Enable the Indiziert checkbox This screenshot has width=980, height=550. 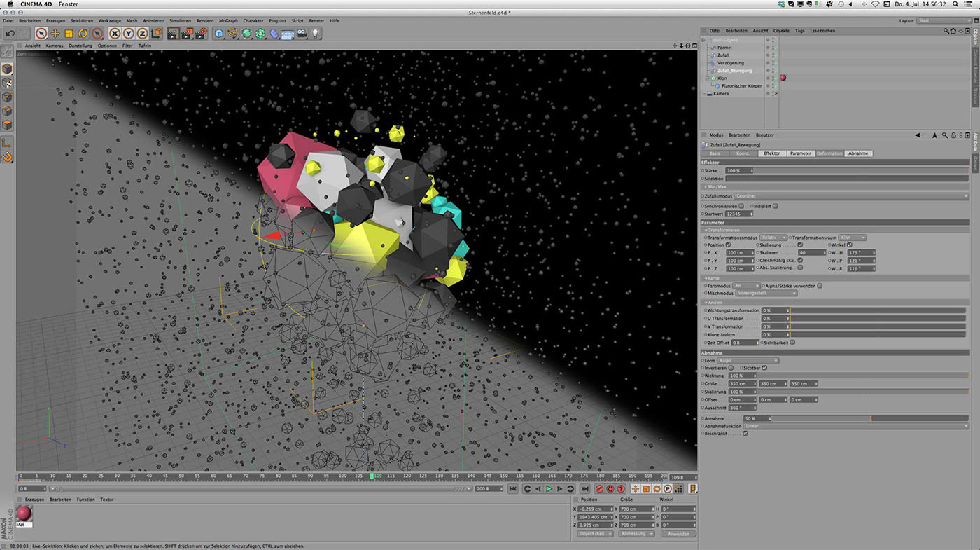point(776,206)
